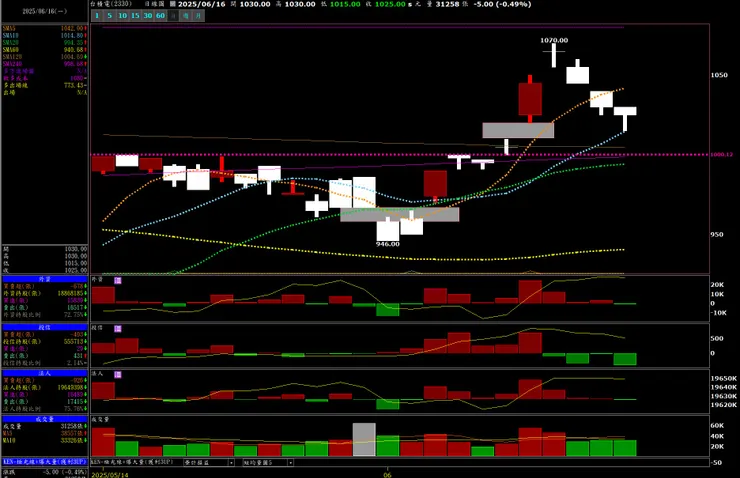This screenshot has width=740, height=478.
Task: Click the MA10 volume average row
Action: (x=45, y=440)
